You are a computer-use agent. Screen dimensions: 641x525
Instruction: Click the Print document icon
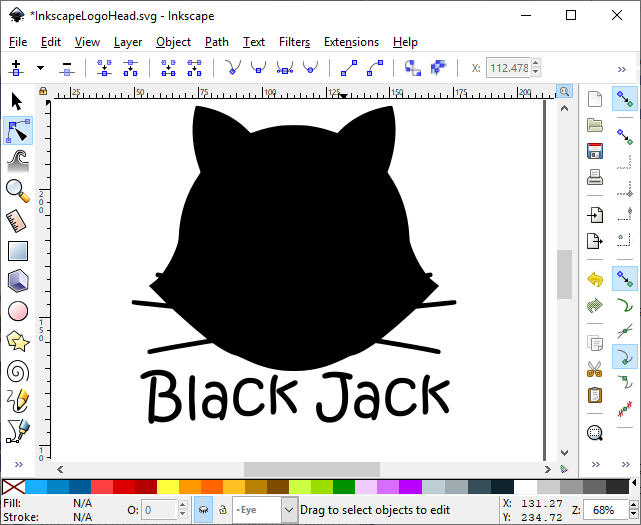click(595, 177)
